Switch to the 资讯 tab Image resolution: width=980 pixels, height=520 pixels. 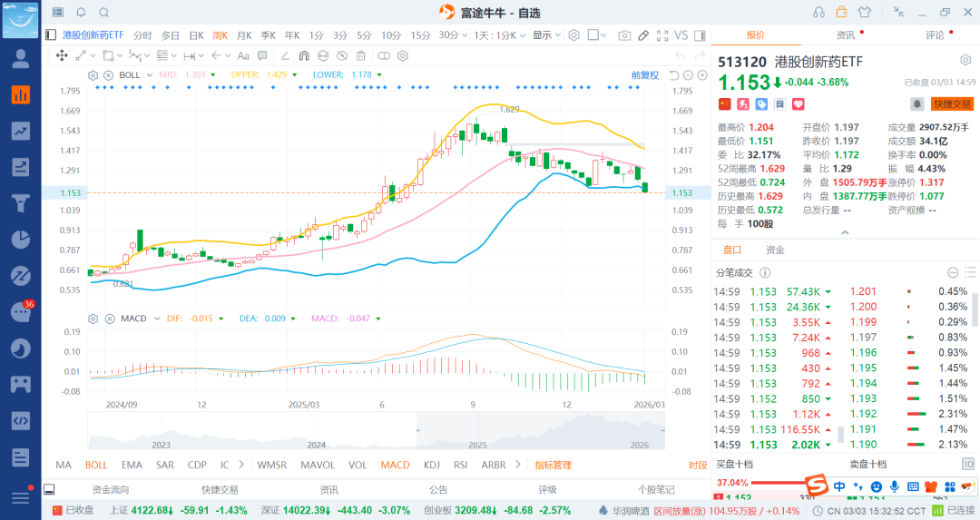[x=845, y=35]
